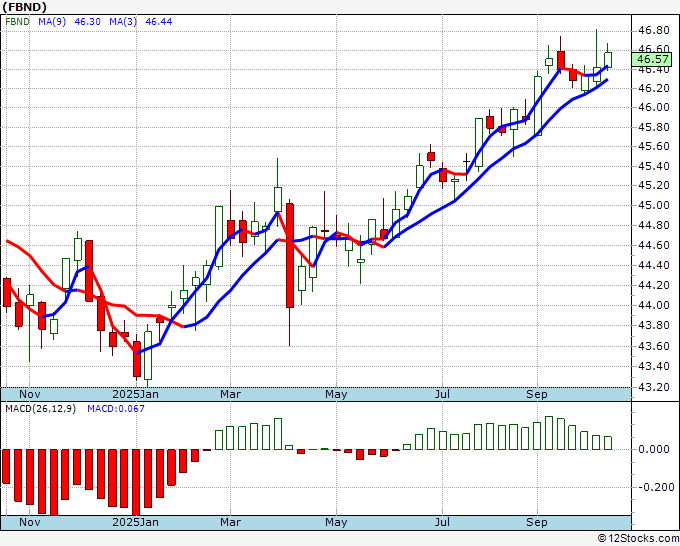The width and height of the screenshot is (680, 546).
Task: Click 2025Jan on the price chart date axis
Action: [x=135, y=394]
